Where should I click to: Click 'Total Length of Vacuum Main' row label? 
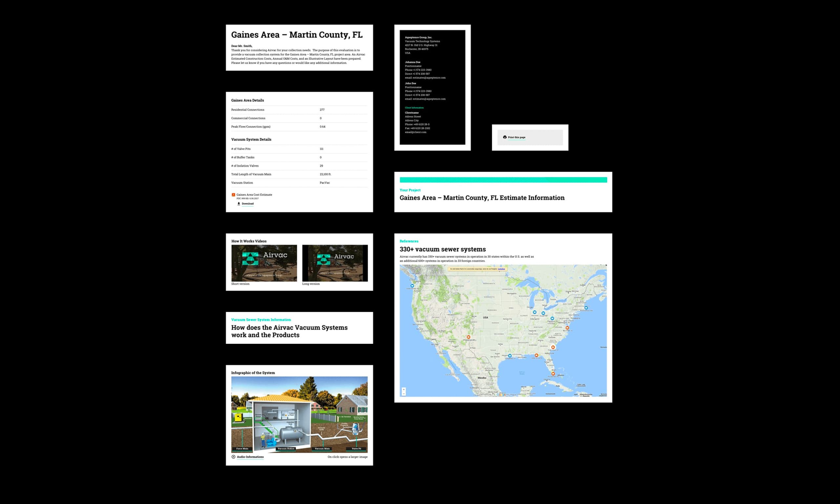(251, 174)
